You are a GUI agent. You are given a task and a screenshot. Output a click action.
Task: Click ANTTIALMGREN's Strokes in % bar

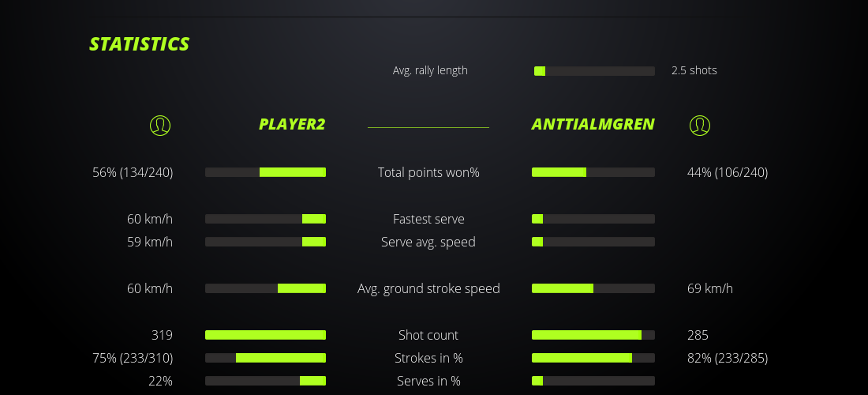[593, 358]
